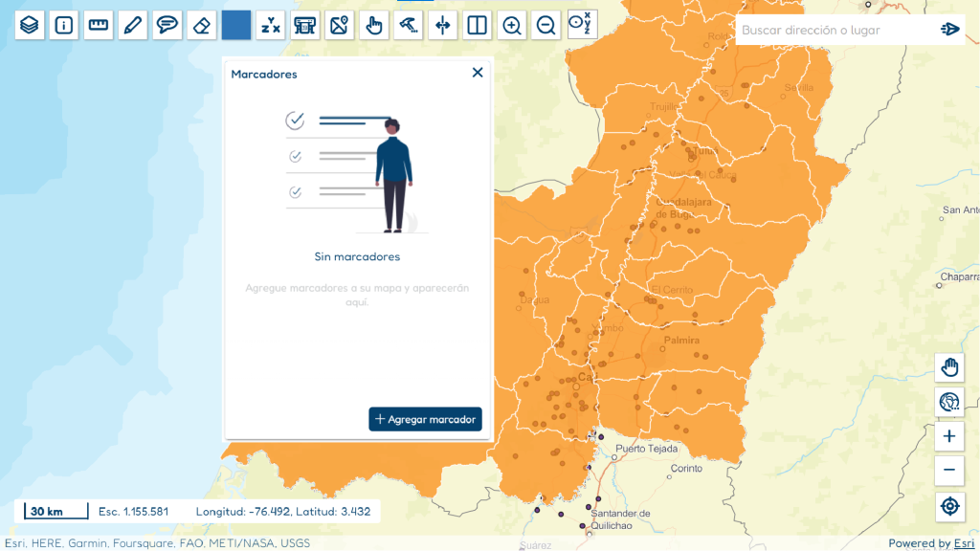This screenshot has width=980, height=551.
Task: Click the Esc. 1.155.581 scale text
Action: 133,511
